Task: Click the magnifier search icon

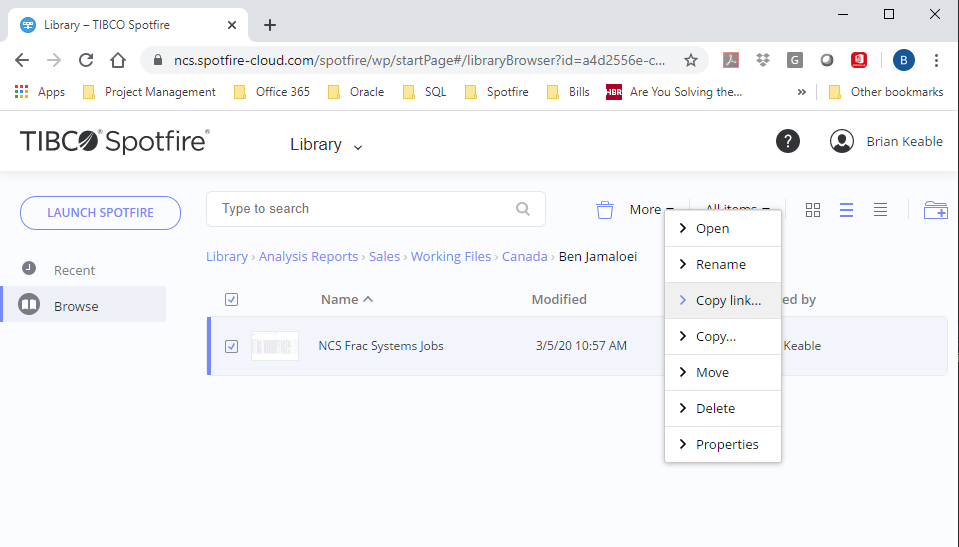Action: (x=523, y=209)
